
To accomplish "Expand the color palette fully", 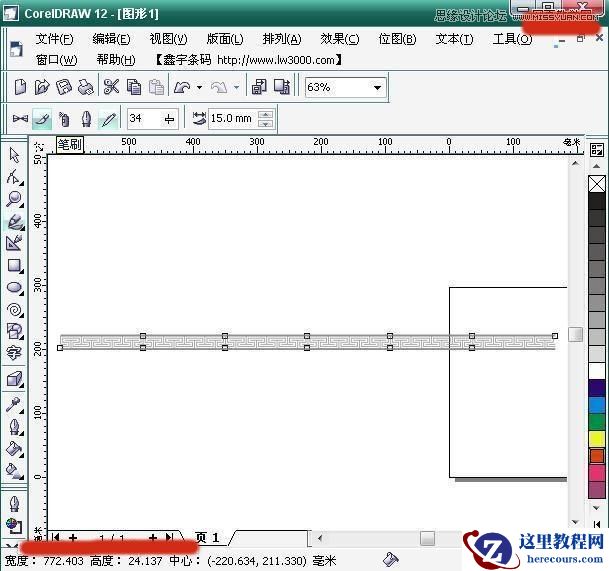I will [x=597, y=524].
